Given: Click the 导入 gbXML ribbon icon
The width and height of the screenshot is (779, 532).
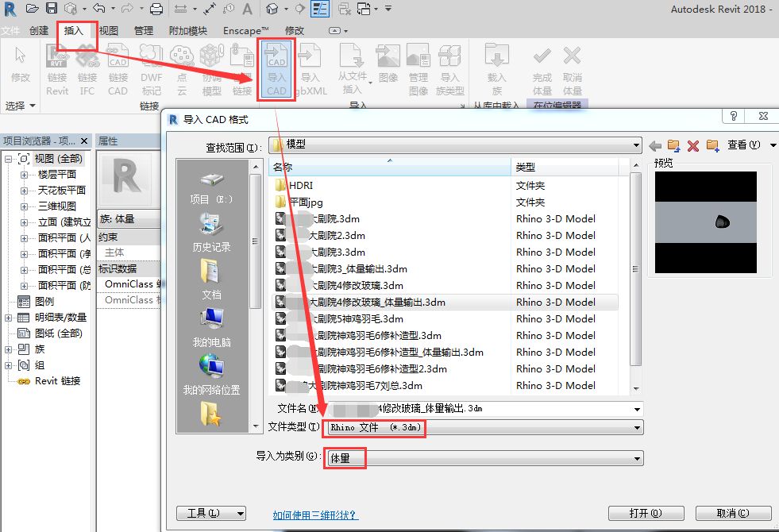Looking at the screenshot, I should point(310,70).
